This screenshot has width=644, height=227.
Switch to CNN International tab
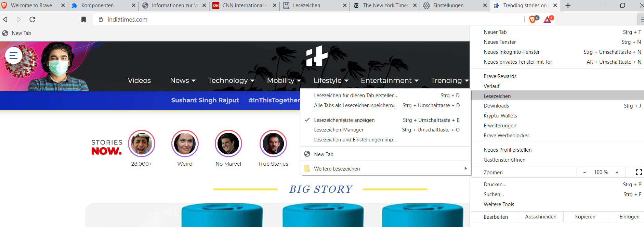click(x=244, y=5)
